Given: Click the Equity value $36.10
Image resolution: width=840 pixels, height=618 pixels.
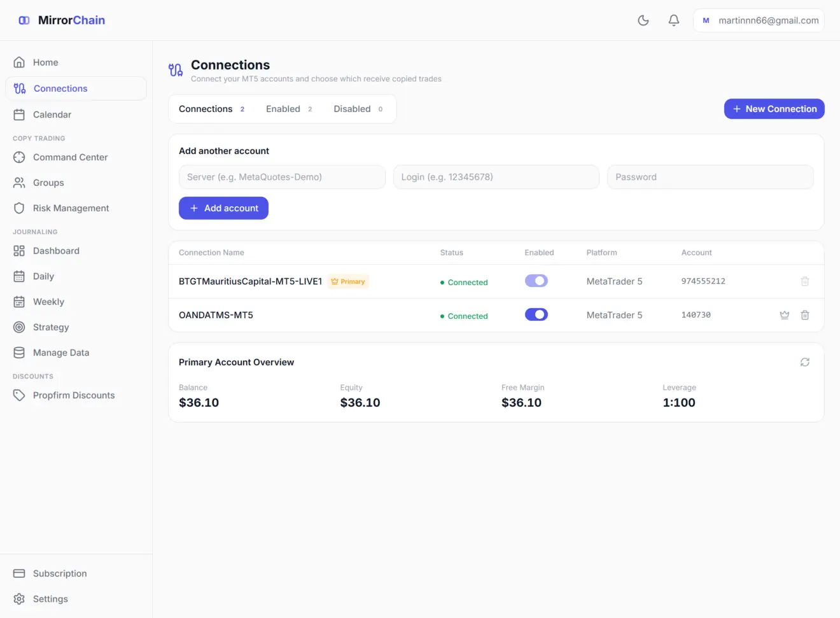Looking at the screenshot, I should pyautogui.click(x=360, y=402).
